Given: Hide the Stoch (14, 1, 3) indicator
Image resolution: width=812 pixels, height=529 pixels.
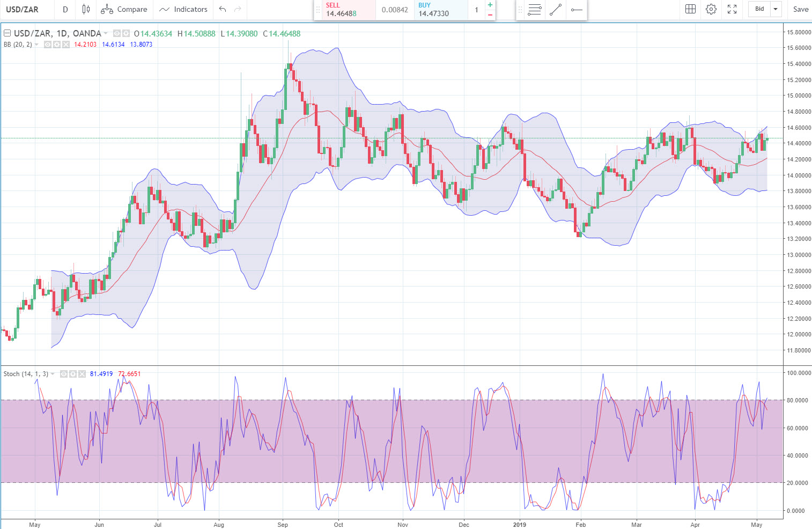Looking at the screenshot, I should click(64, 374).
